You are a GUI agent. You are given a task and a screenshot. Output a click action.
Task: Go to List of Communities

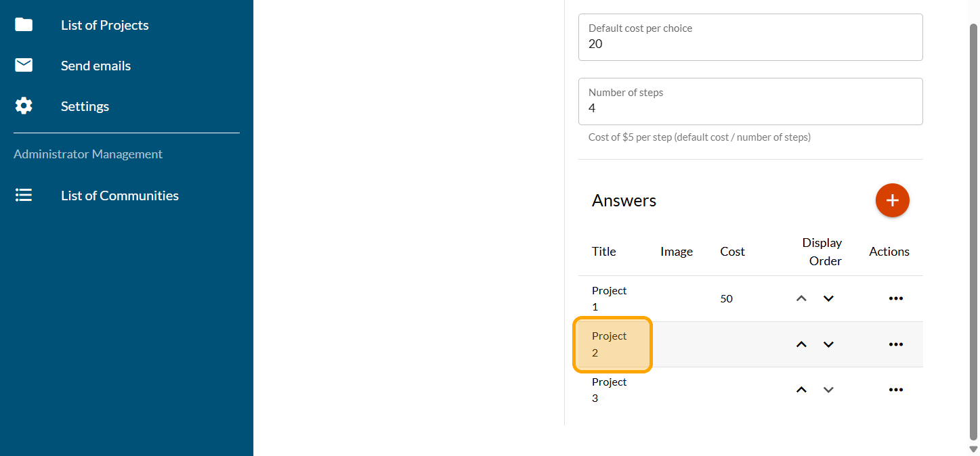tap(120, 196)
